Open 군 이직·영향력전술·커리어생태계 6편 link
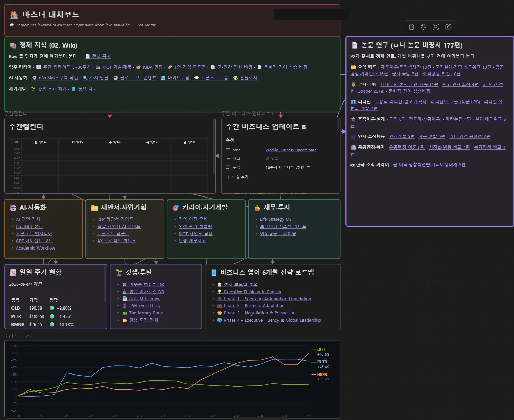The height and width of the screenshot is (420, 514). click(429, 165)
